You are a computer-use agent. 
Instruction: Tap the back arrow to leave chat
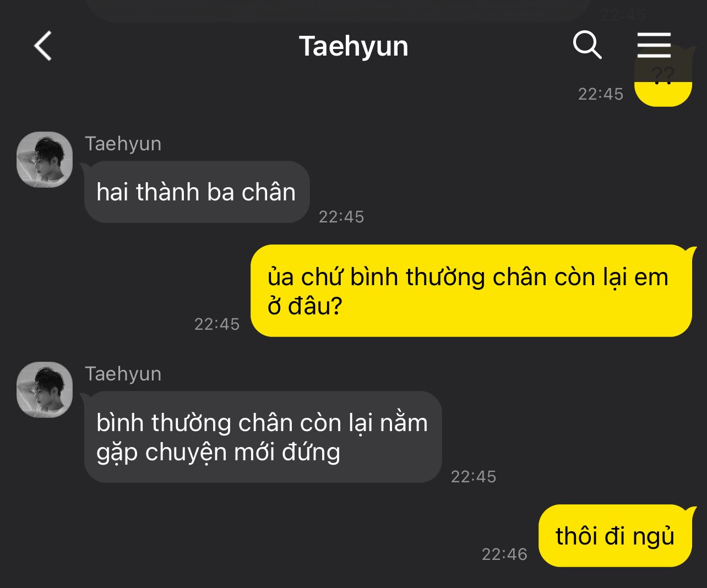(43, 46)
